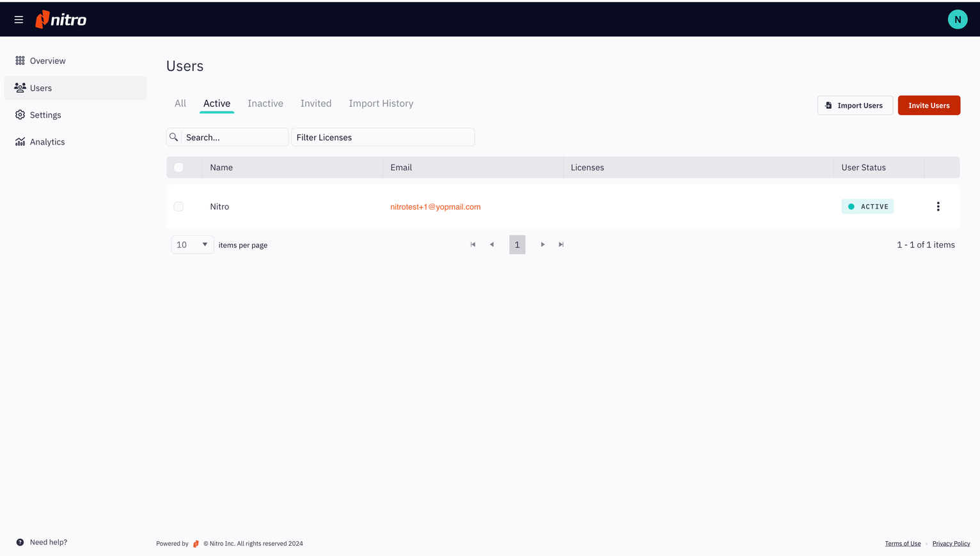980x556 pixels.
Task: Open the three-dot actions menu for Nitro user
Action: [x=938, y=207]
